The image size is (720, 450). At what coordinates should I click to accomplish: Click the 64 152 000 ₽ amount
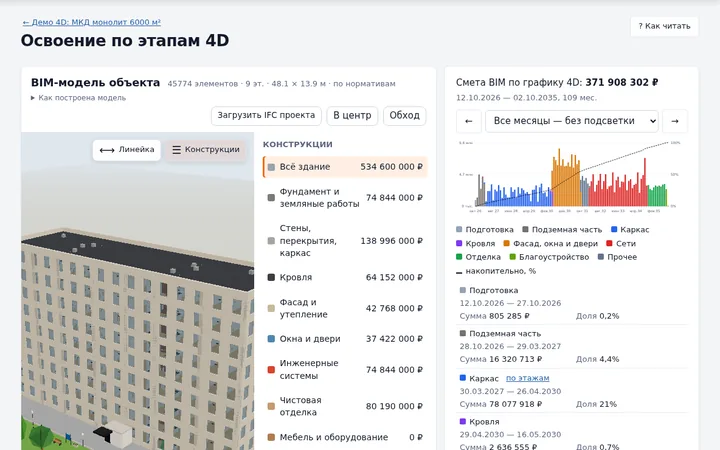pos(394,277)
